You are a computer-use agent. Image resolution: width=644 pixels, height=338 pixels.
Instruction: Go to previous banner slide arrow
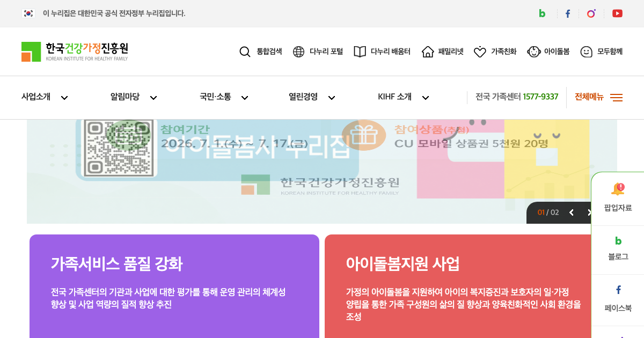click(571, 212)
